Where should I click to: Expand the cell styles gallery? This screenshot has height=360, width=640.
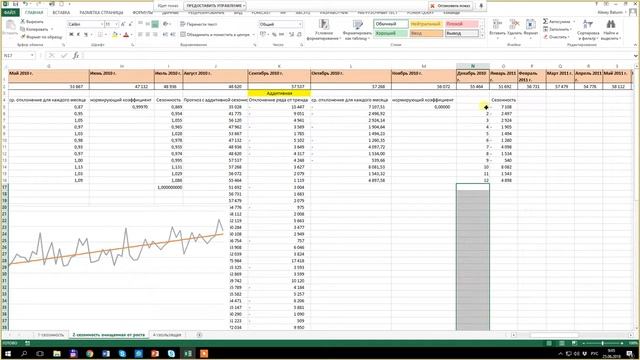(x=482, y=36)
